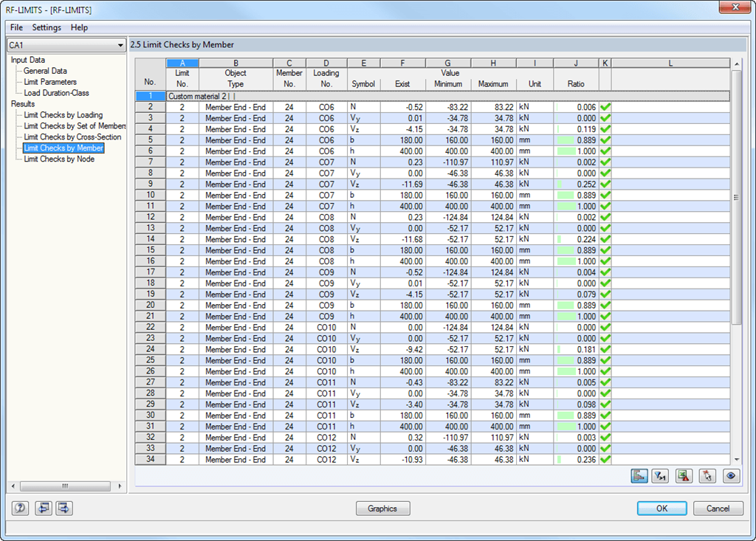Go to next window arrow icon

pyautogui.click(x=64, y=508)
